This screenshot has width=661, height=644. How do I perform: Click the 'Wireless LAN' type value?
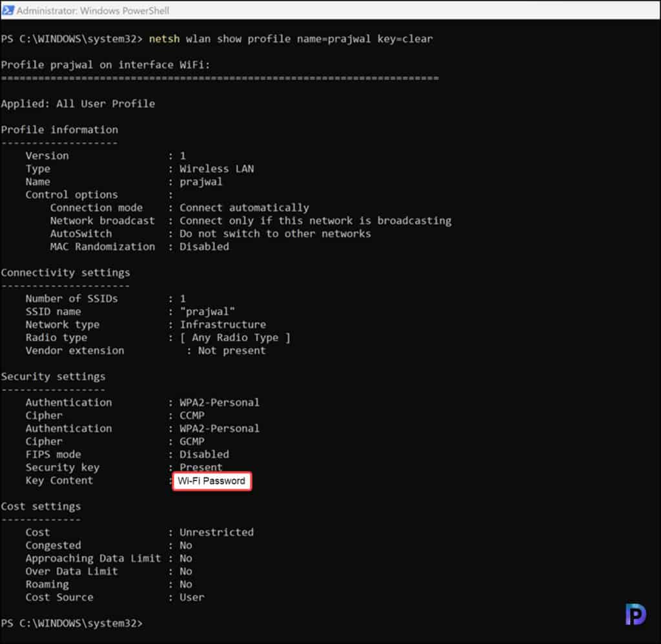tap(217, 169)
